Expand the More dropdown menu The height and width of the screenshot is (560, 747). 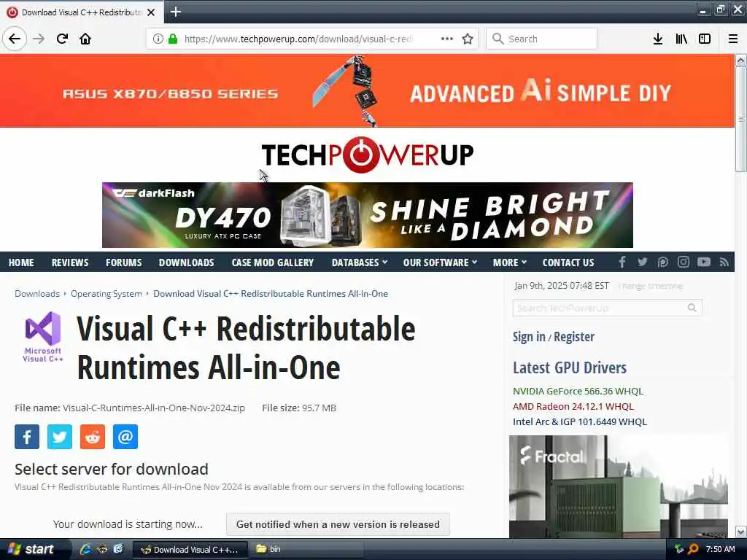[x=509, y=262]
